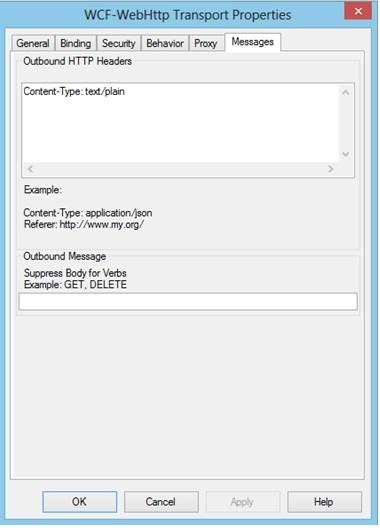Click the 'Suppress Body for Verbs' label
The width and height of the screenshot is (380, 528).
tap(75, 273)
